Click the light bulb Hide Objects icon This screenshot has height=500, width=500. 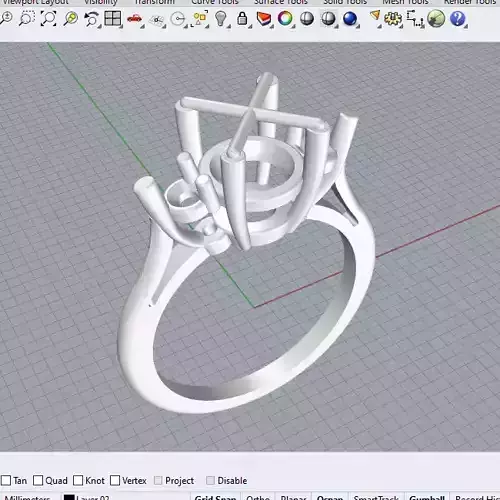221,18
